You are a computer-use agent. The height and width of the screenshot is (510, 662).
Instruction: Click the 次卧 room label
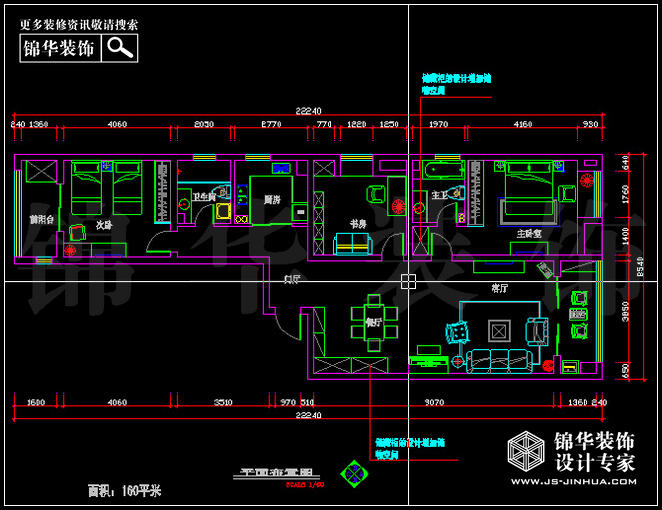[x=103, y=225]
